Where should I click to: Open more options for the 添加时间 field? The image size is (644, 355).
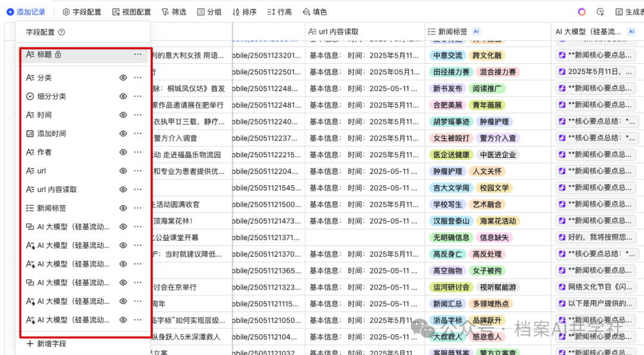(138, 133)
